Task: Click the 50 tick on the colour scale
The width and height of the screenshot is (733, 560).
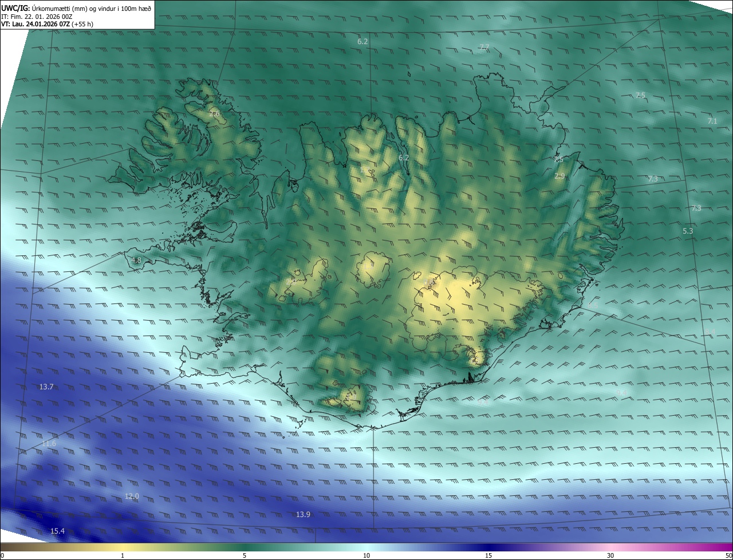Action: click(x=728, y=555)
